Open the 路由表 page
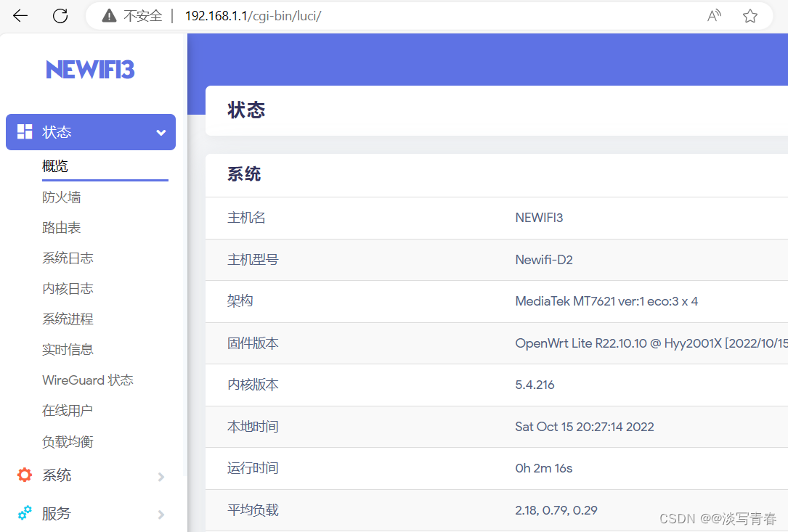This screenshot has height=532, width=788. click(x=61, y=228)
